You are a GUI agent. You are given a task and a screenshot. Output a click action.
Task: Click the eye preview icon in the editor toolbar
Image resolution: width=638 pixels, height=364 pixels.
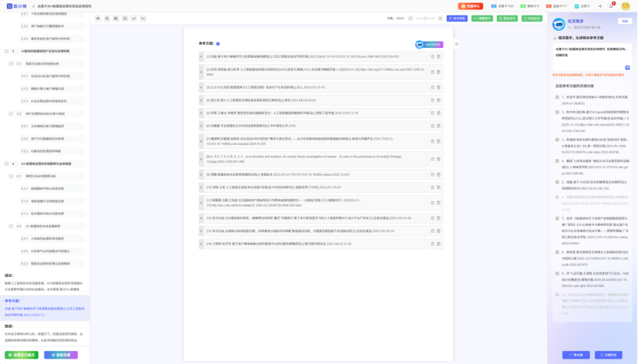pyautogui.click(x=98, y=19)
